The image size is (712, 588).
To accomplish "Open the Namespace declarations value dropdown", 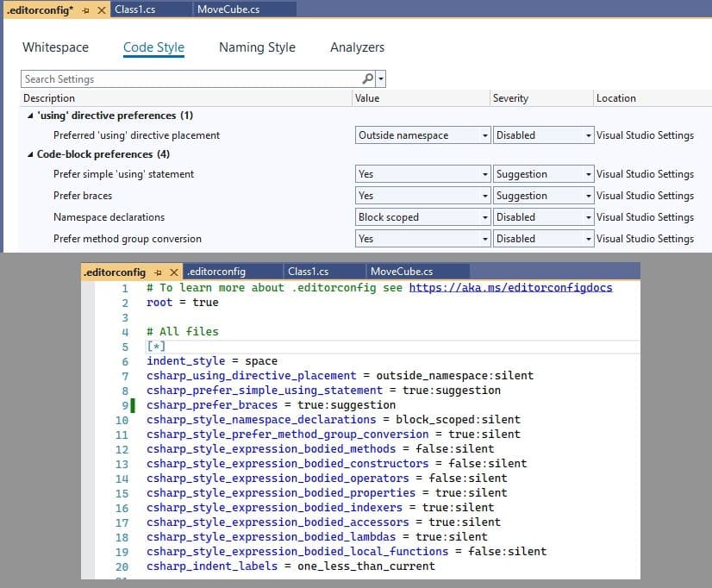I will point(483,217).
